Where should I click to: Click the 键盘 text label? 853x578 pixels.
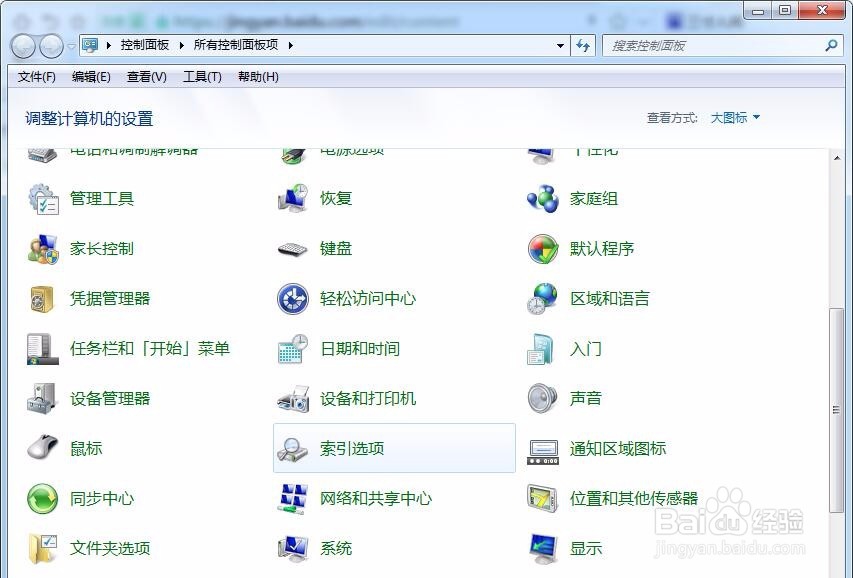tap(336, 249)
